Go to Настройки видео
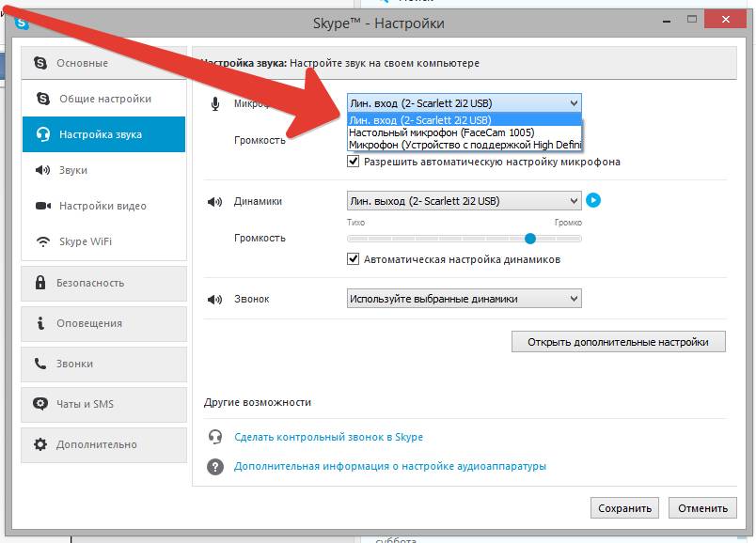 [x=103, y=206]
